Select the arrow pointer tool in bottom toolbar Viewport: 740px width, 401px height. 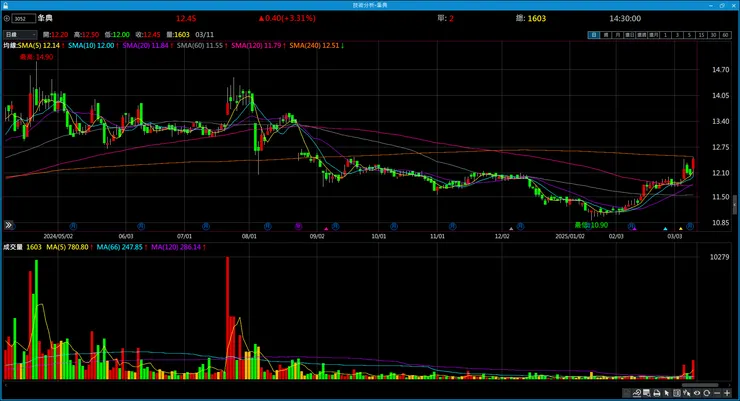coord(666,393)
